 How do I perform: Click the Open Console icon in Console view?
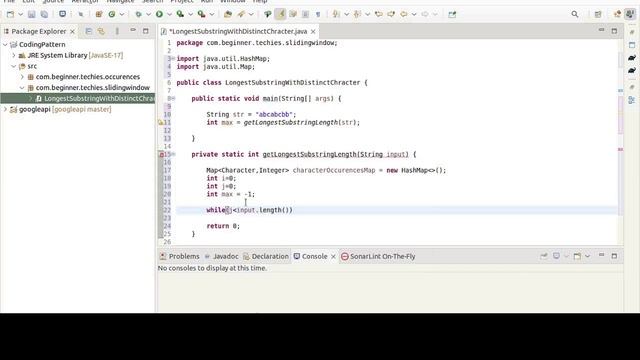click(577, 256)
